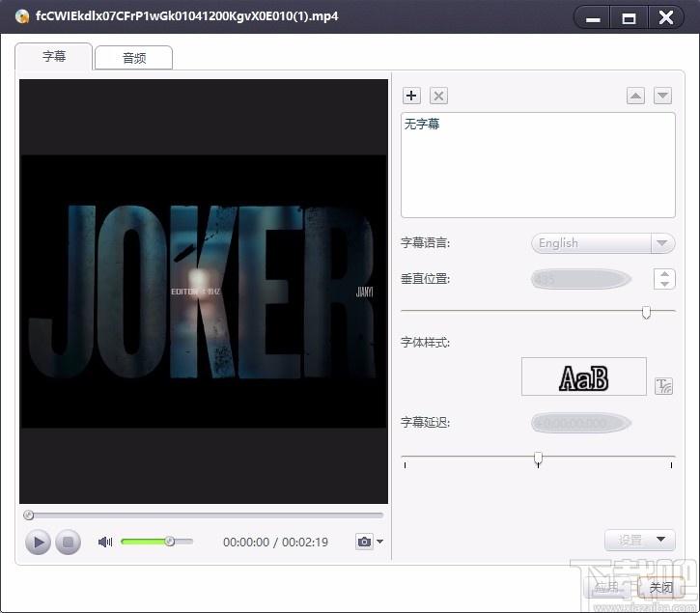Expand the snapshot options arrow
Viewport: 700px width, 613px height.
coord(380,542)
